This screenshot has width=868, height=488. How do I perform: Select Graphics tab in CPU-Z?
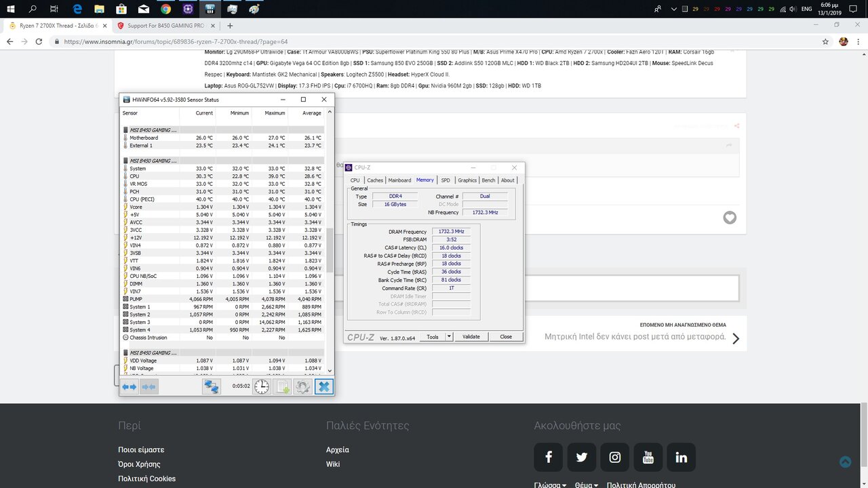467,180
